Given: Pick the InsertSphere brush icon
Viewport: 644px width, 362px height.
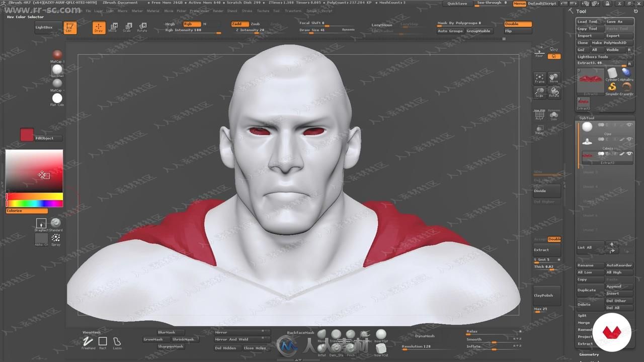Looking at the screenshot, I should click(x=381, y=335).
